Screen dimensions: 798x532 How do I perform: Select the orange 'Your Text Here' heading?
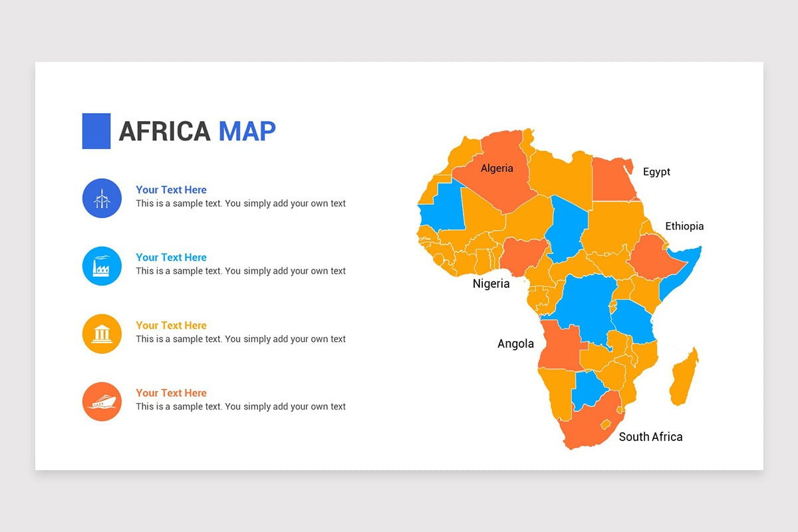tap(171, 393)
